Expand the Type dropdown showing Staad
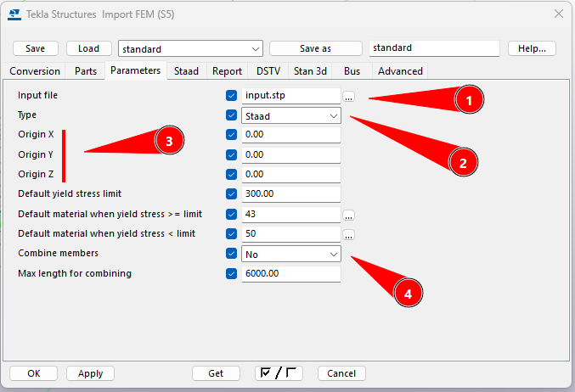 pos(291,115)
